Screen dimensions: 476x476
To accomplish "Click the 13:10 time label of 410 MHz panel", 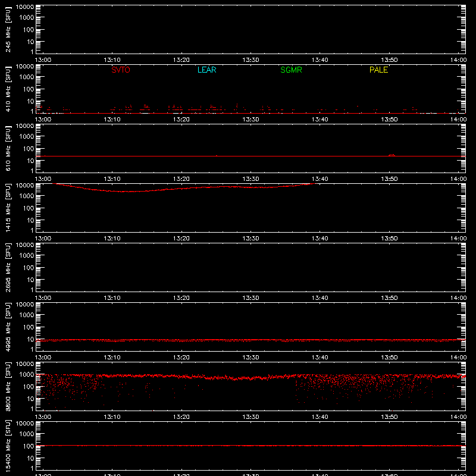I will [112, 120].
